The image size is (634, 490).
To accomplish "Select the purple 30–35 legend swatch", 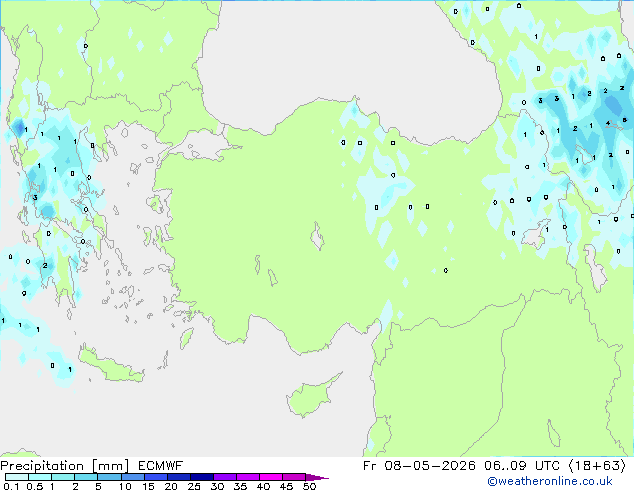I will click(224, 477).
